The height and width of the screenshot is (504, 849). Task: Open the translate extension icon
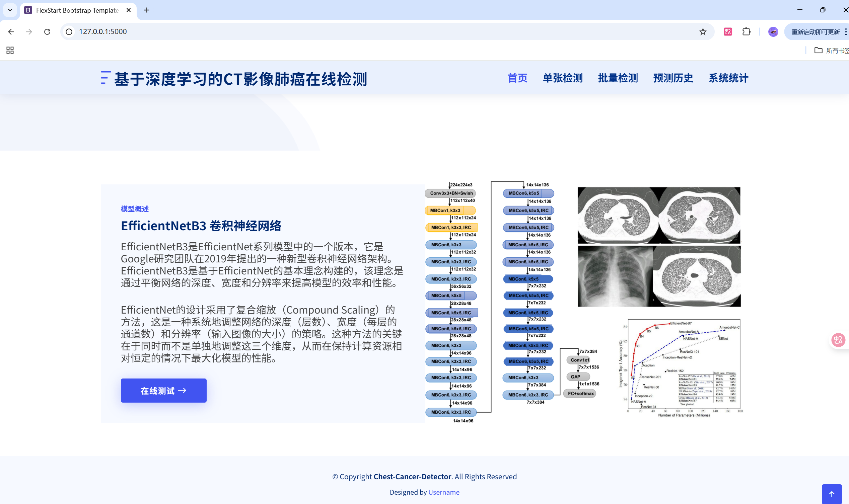coord(728,31)
